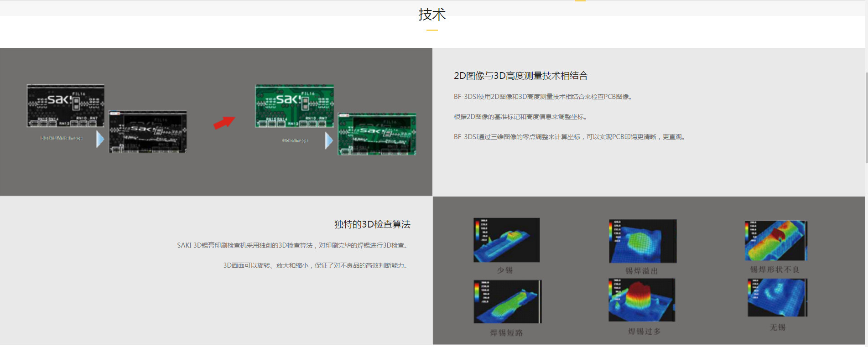Open the 焊锡过多 3D defect image
Screen dimensions: 868x347
pos(642,300)
